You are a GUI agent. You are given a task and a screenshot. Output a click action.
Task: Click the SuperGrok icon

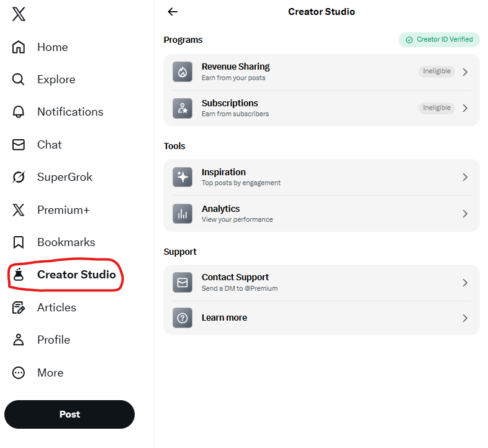coord(19,177)
